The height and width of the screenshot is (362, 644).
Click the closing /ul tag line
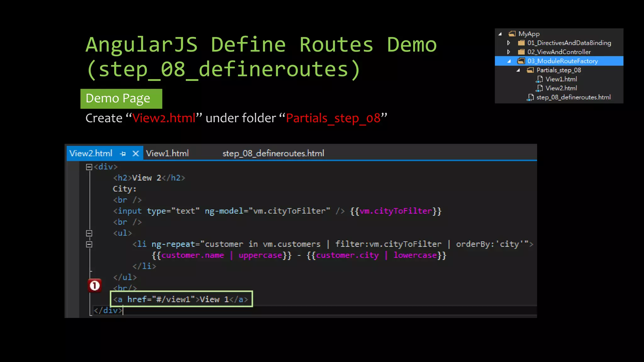point(125,277)
